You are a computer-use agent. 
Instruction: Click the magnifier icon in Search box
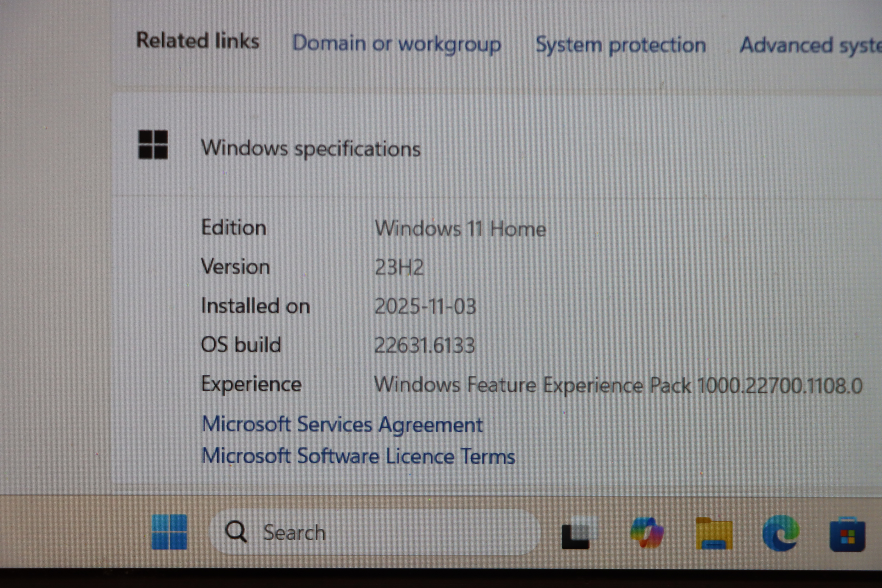pos(236,531)
